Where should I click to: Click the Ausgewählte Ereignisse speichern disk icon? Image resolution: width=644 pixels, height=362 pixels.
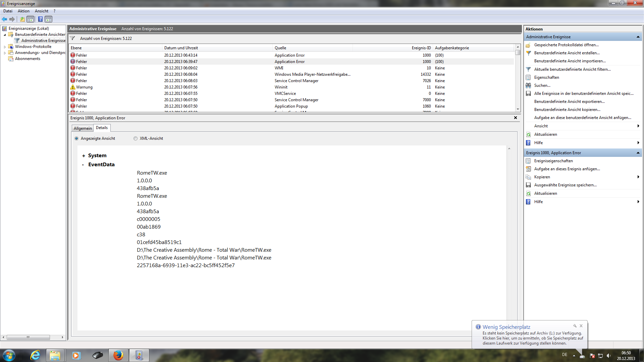pos(528,185)
